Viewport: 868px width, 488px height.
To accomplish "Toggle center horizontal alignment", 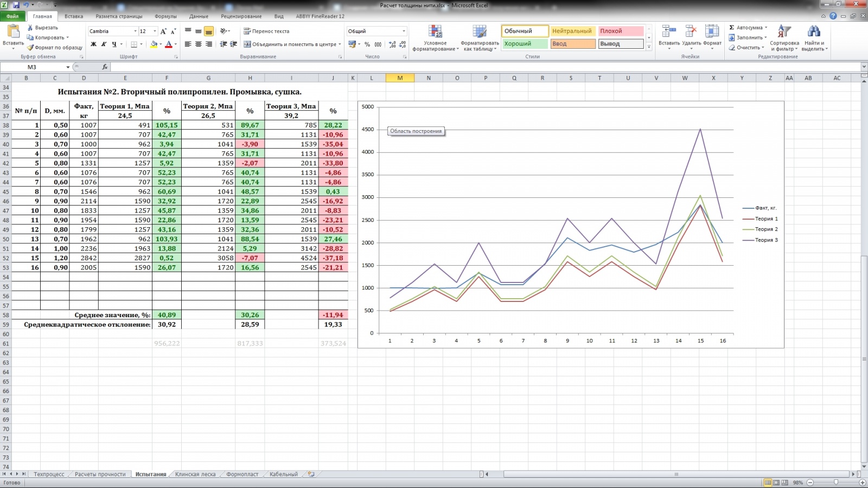I will point(199,44).
